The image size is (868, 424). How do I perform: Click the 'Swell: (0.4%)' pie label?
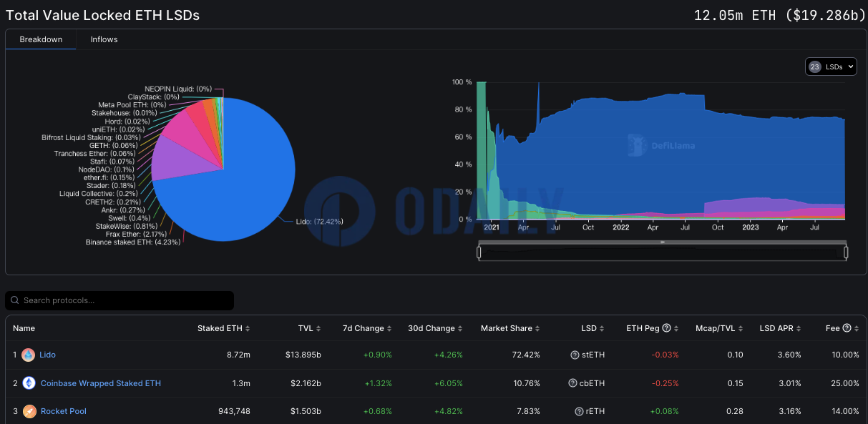pyautogui.click(x=130, y=217)
